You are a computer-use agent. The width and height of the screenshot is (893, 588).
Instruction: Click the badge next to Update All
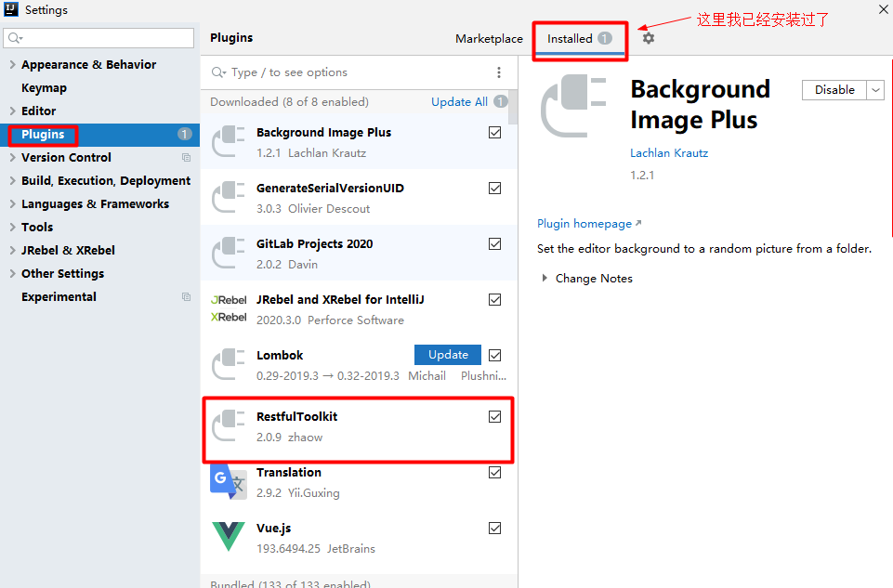tap(501, 101)
